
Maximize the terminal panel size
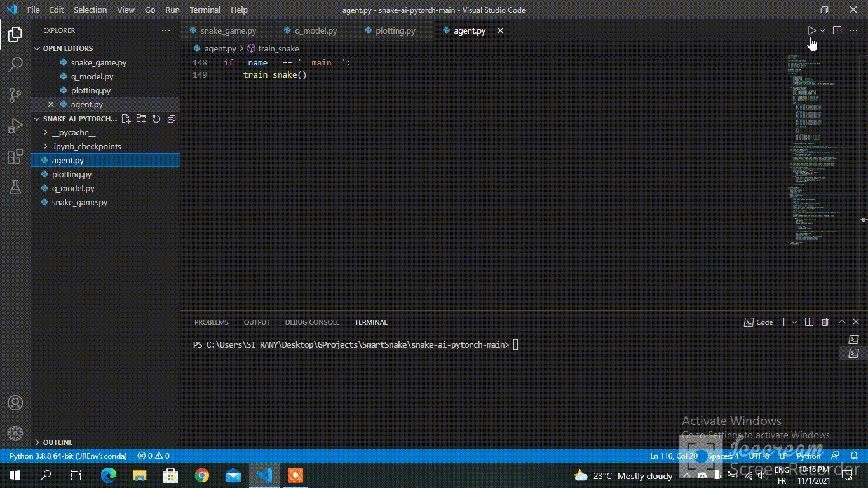[842, 322]
